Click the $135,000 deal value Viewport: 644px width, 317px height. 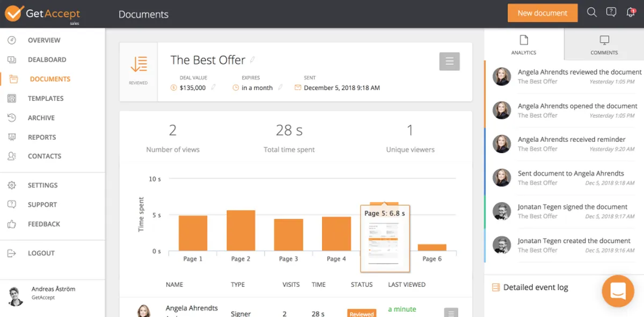pos(193,88)
